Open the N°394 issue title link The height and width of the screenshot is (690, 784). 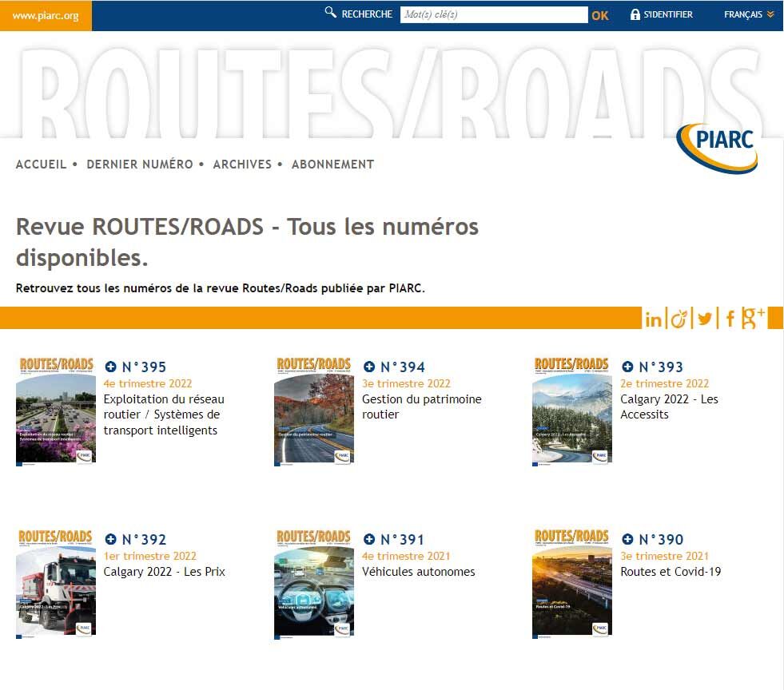click(403, 367)
